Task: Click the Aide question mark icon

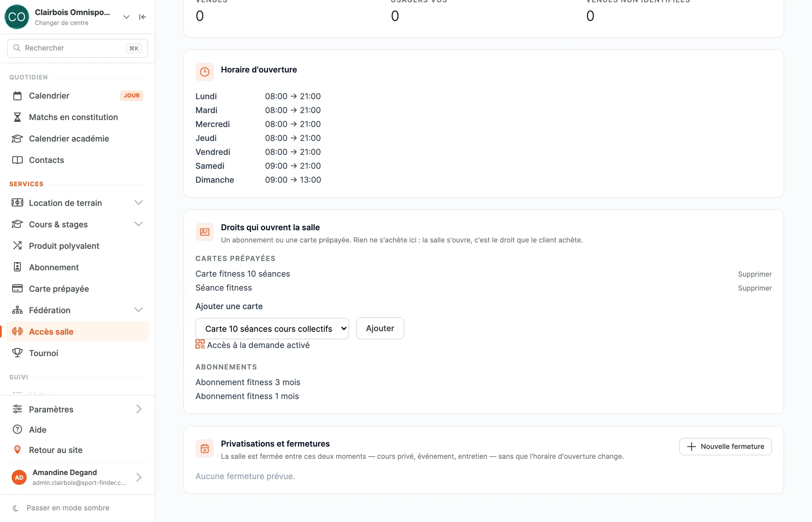Action: coord(17,429)
